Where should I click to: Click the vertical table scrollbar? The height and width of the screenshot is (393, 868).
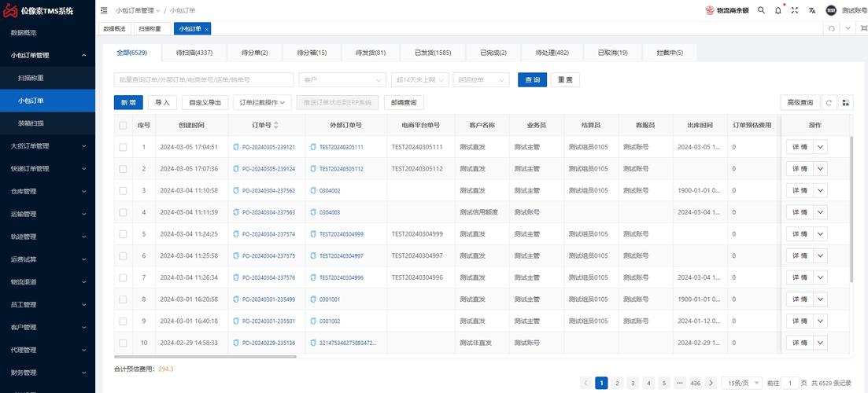click(x=851, y=211)
